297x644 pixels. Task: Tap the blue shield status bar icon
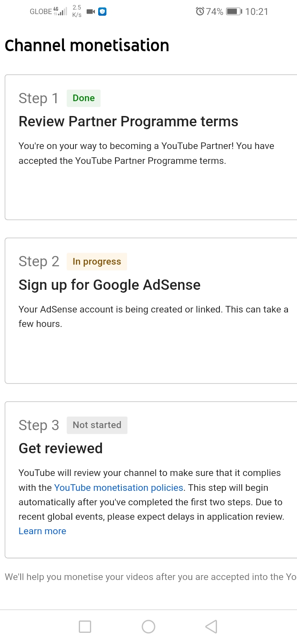(102, 12)
